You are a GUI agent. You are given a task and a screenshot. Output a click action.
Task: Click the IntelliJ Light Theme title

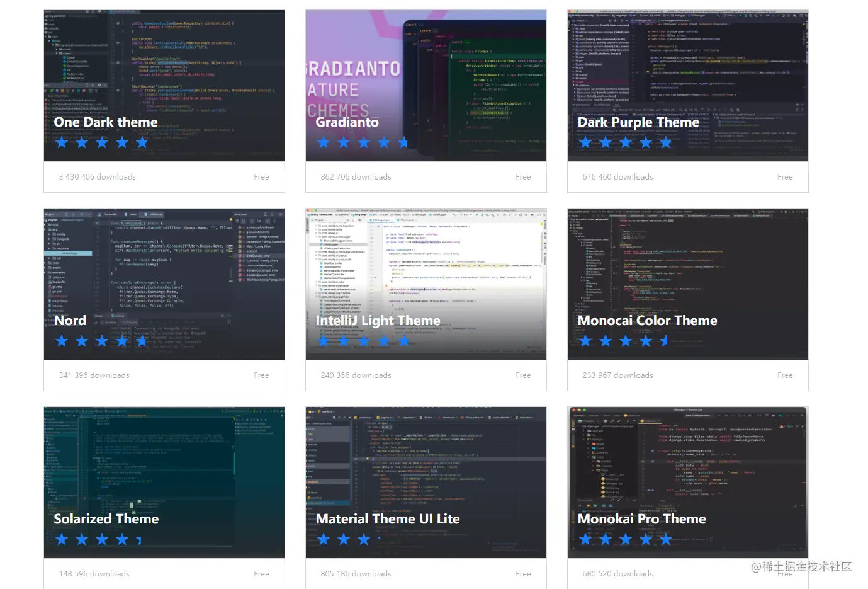(x=378, y=321)
